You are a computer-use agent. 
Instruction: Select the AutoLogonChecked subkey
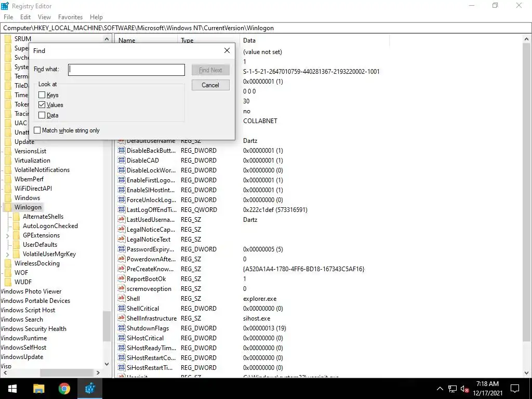click(50, 226)
